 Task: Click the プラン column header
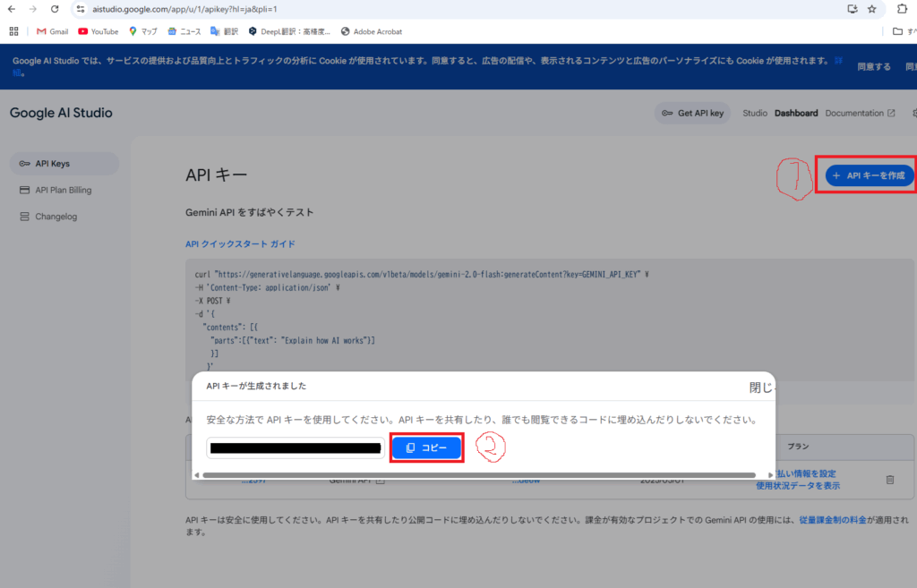(x=798, y=447)
